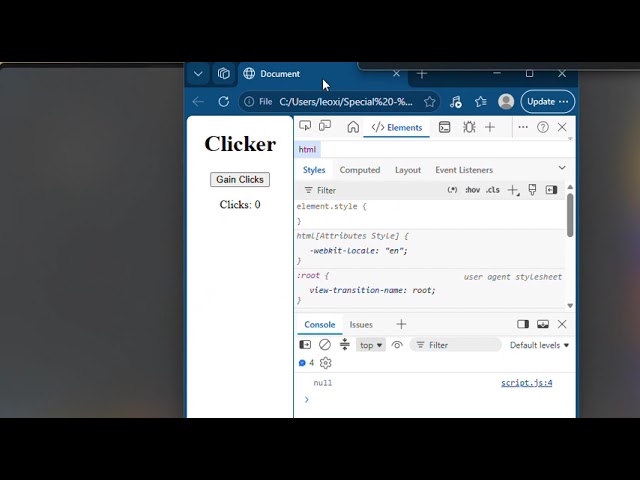Close the Console drawer
Screen dimensions: 640x480
point(562,324)
